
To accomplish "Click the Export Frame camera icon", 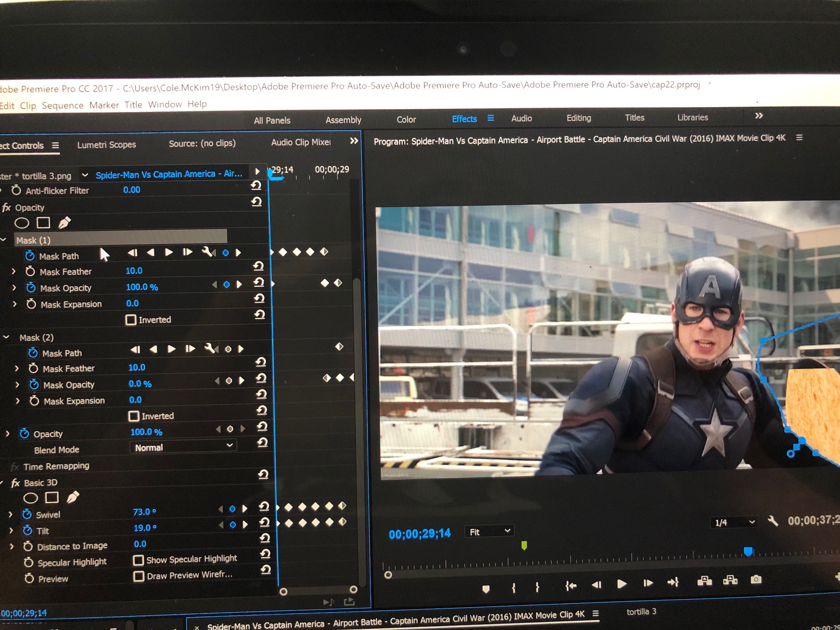I will click(x=756, y=580).
